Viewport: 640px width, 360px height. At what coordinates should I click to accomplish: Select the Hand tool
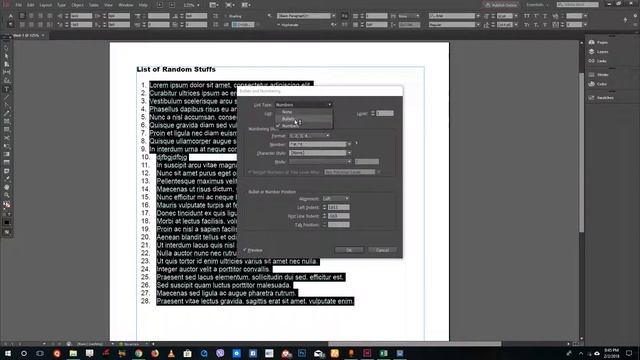(7, 187)
